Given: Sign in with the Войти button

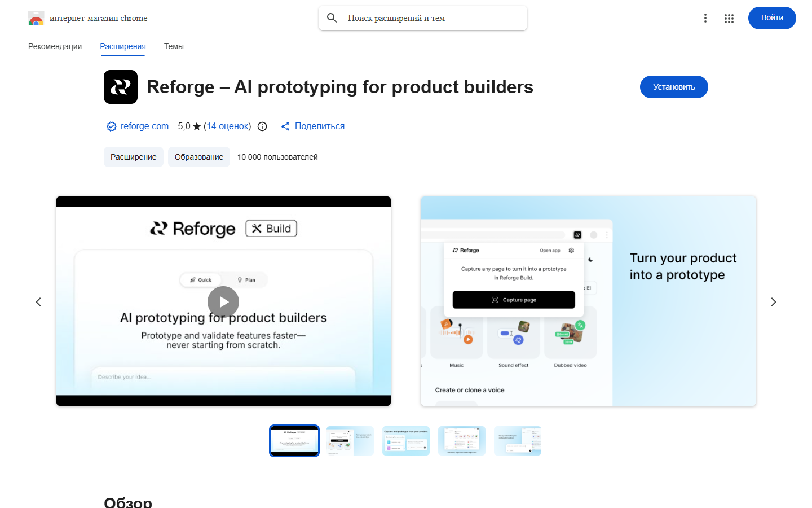Looking at the screenshot, I should [x=772, y=18].
